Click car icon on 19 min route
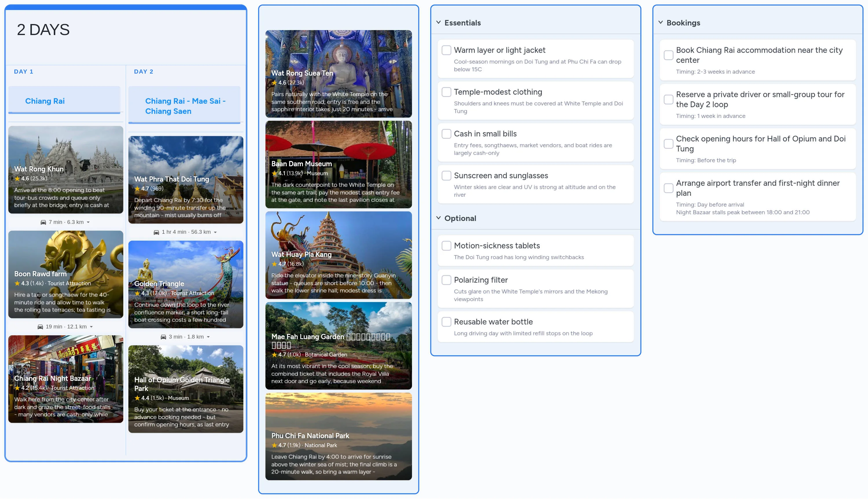868x499 pixels. point(41,327)
